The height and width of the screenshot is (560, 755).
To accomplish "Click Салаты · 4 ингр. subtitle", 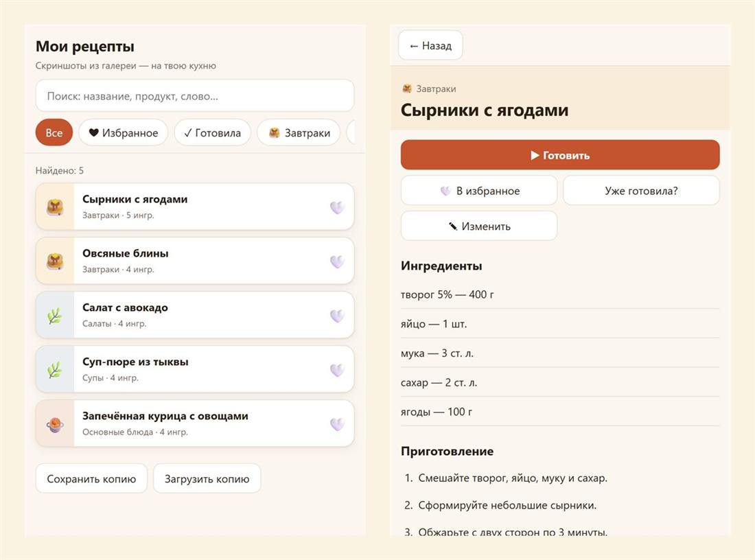I will (114, 323).
